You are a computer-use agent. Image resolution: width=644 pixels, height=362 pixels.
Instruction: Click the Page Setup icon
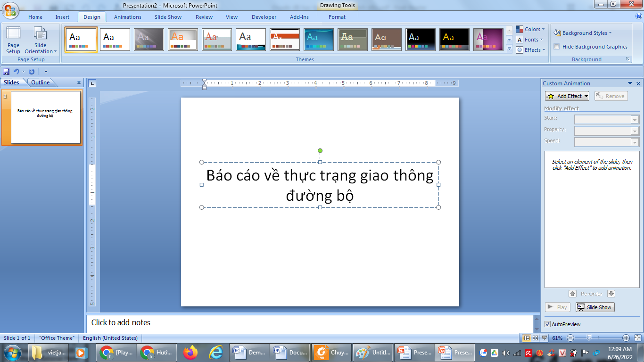(x=13, y=40)
